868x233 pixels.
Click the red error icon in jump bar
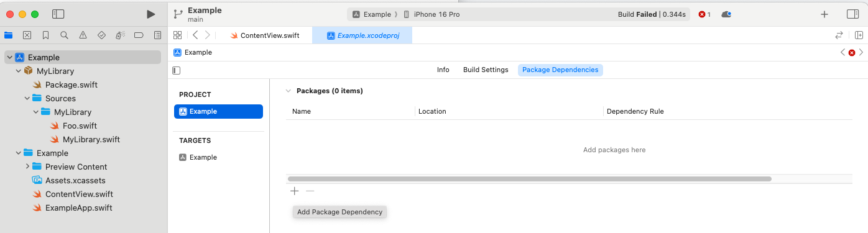(852, 53)
